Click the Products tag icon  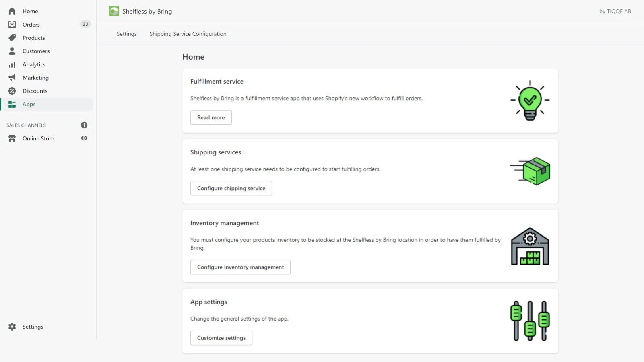(x=12, y=38)
